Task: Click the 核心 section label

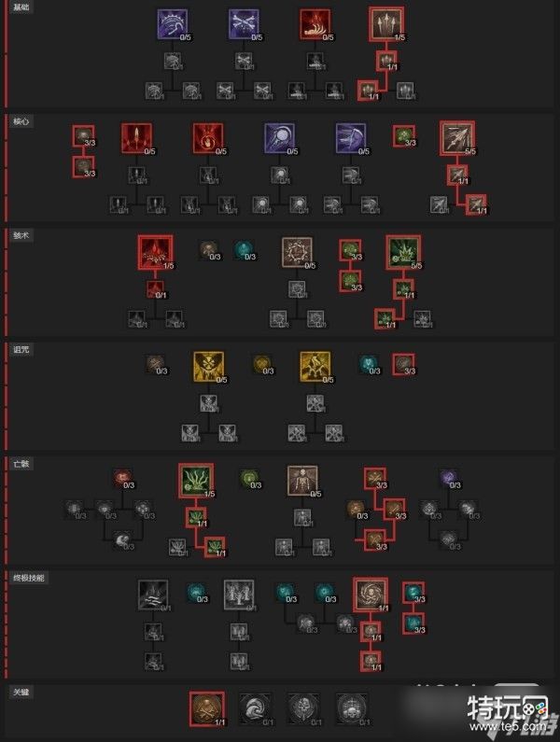Action: [x=21, y=121]
